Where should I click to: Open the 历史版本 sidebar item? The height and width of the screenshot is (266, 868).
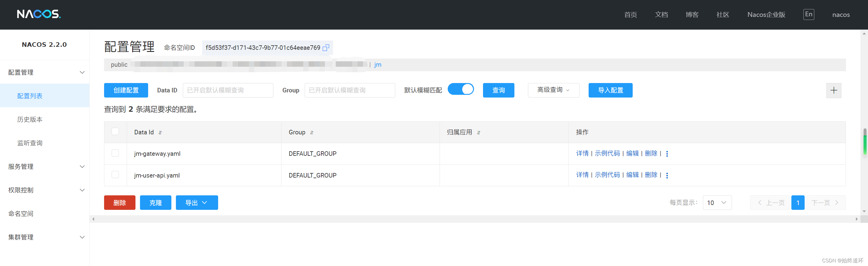[x=45, y=119]
